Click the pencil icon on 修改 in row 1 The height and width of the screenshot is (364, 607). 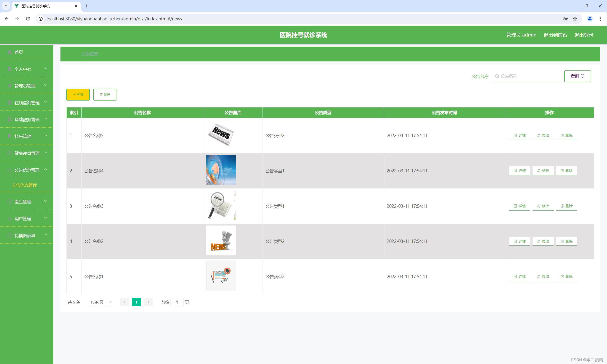point(538,135)
